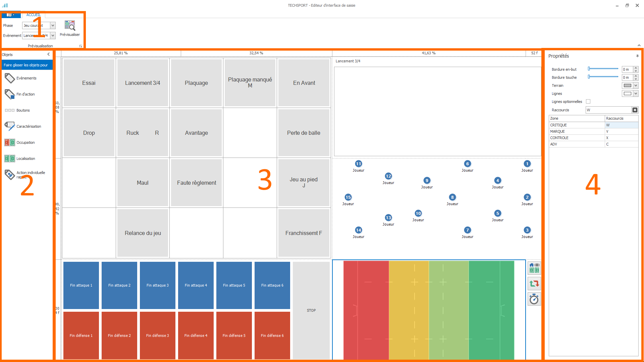The height and width of the screenshot is (362, 644).
Task: Click the Drop event button
Action: (x=89, y=133)
